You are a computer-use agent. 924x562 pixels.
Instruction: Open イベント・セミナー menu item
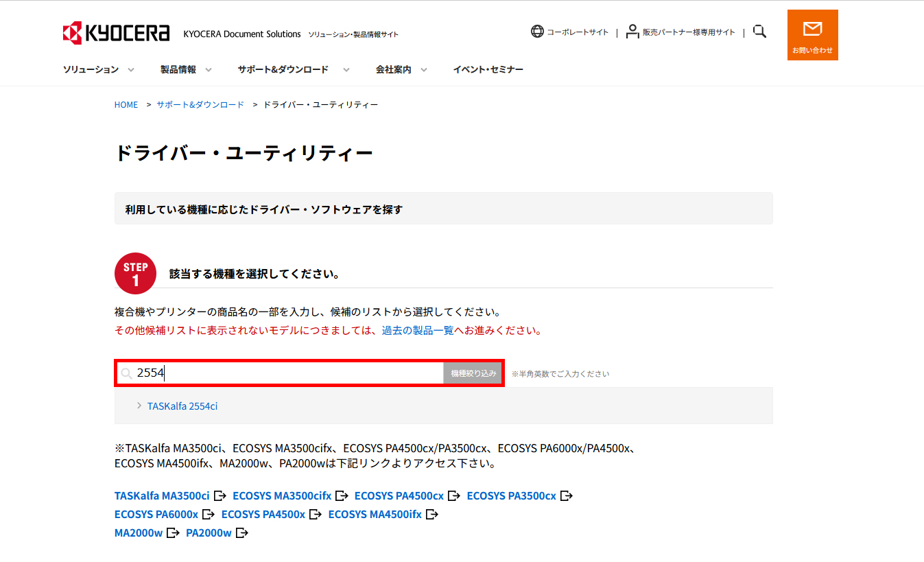tap(488, 69)
